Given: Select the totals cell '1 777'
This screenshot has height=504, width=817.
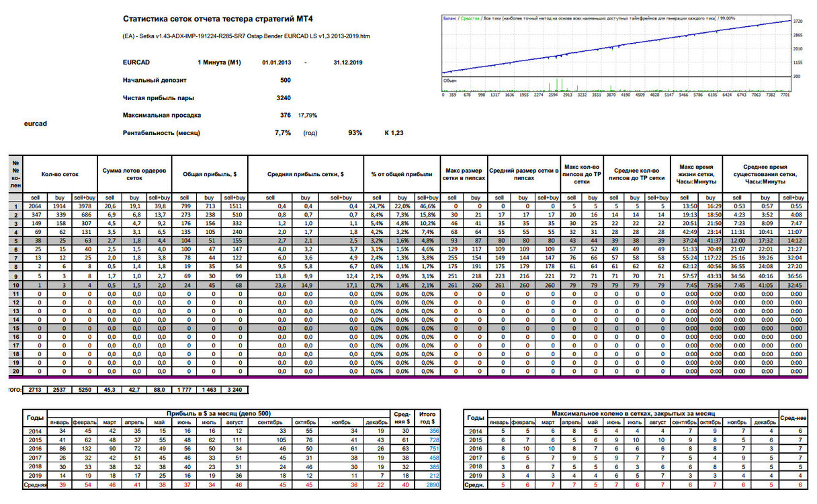Looking at the screenshot, I should click(x=184, y=390).
